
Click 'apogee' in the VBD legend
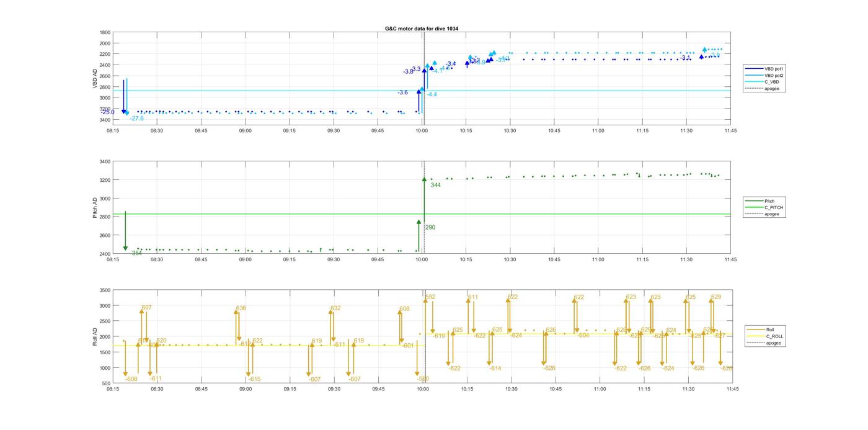(x=762, y=89)
